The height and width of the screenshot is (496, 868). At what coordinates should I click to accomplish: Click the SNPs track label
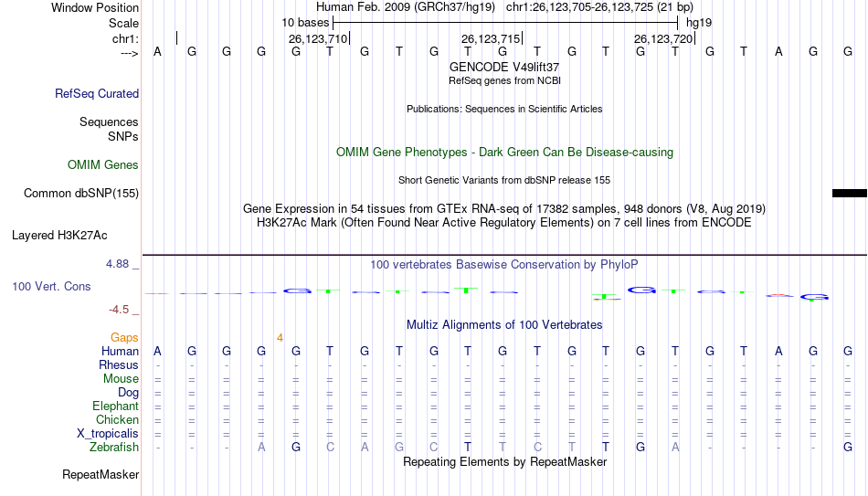123,136
